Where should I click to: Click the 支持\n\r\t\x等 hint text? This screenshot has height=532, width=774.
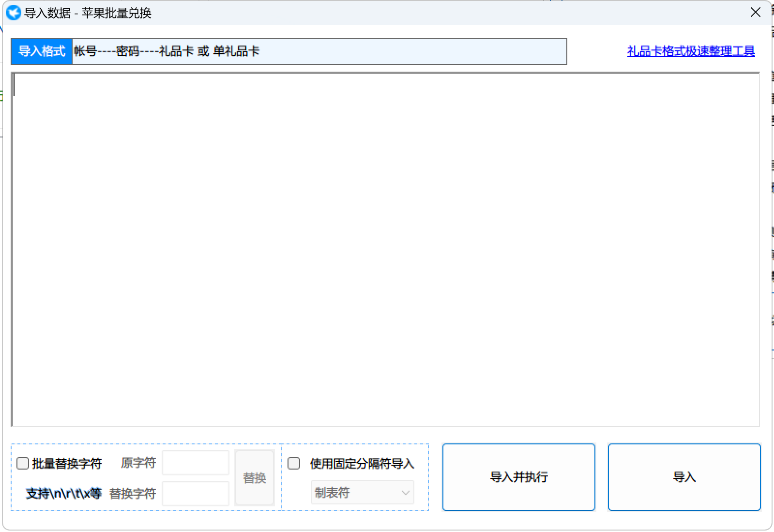(x=63, y=493)
